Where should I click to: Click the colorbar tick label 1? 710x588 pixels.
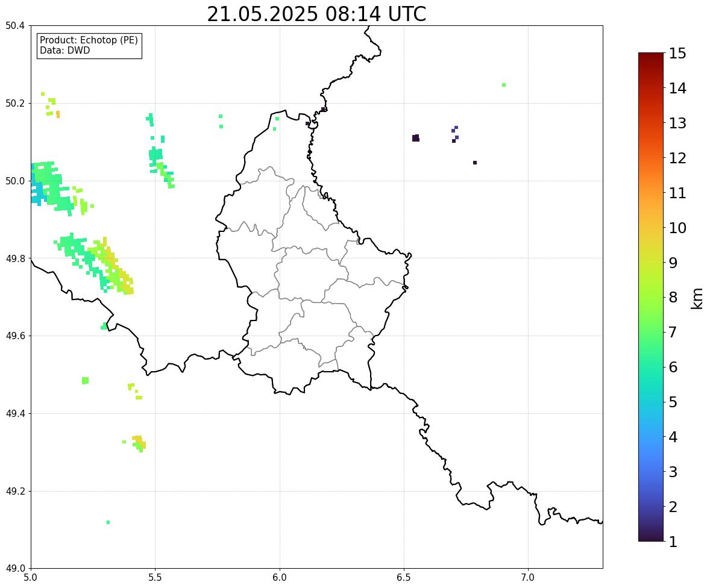click(x=673, y=542)
